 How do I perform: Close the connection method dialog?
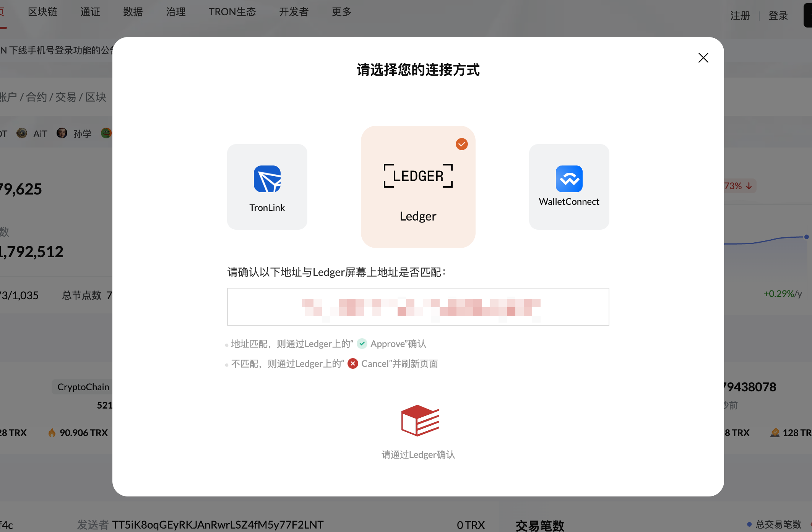(703, 58)
